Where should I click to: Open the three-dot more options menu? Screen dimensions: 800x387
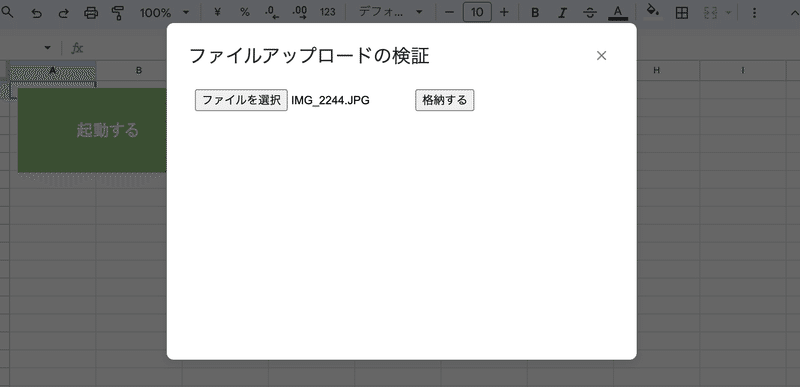coord(755,13)
